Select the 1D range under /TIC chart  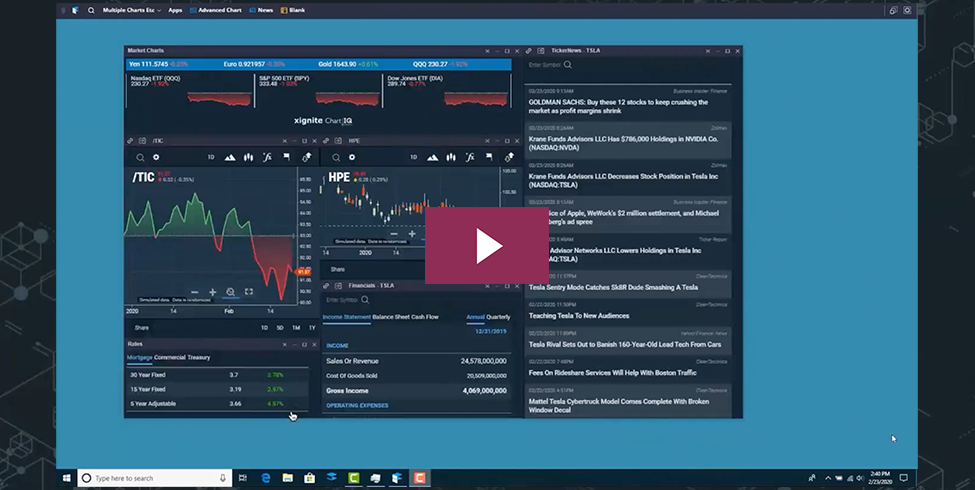coord(264,328)
